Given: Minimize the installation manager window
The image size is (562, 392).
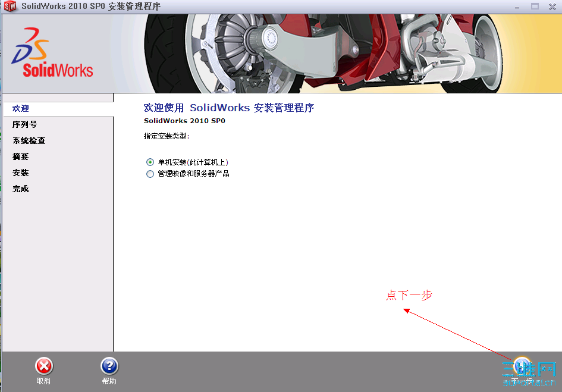Looking at the screenshot, I should 517,7.
